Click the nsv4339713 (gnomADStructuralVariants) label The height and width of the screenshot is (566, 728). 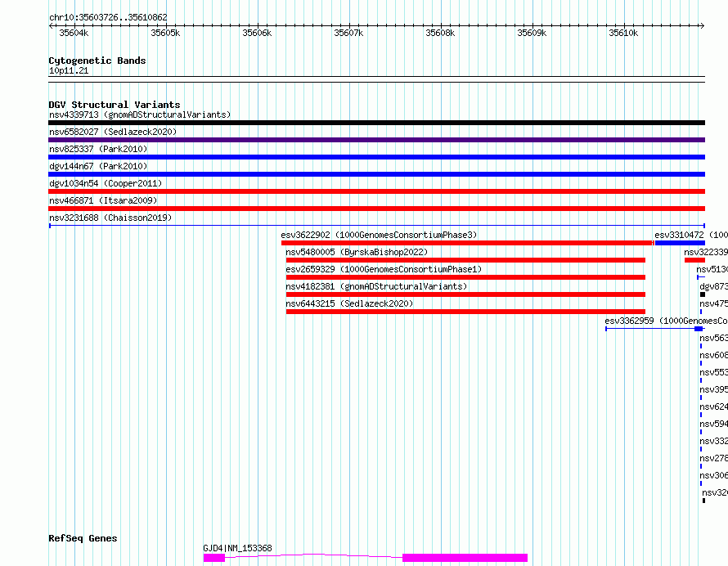[140, 115]
